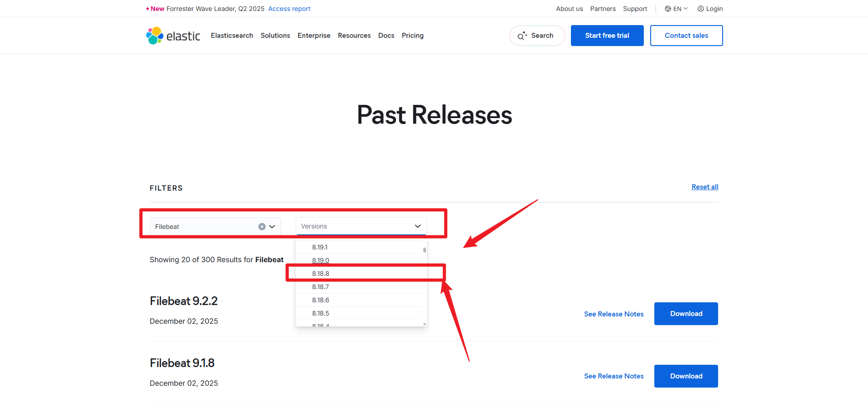
Task: Click the Search button
Action: tap(537, 36)
